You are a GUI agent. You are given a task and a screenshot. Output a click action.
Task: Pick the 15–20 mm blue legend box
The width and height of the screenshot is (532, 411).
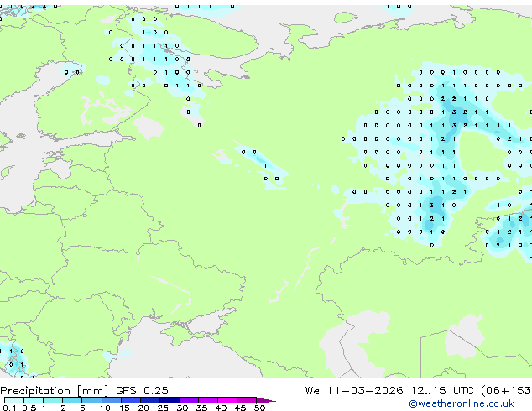tap(130, 400)
